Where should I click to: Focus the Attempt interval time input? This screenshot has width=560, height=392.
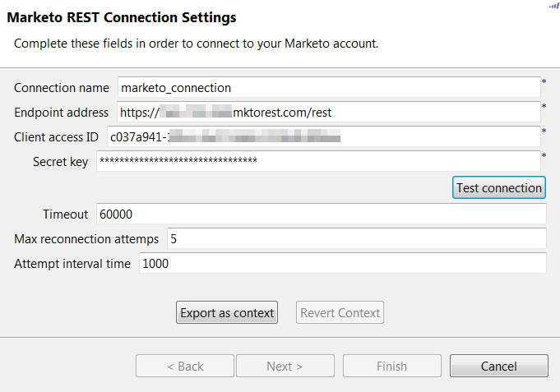(x=342, y=263)
